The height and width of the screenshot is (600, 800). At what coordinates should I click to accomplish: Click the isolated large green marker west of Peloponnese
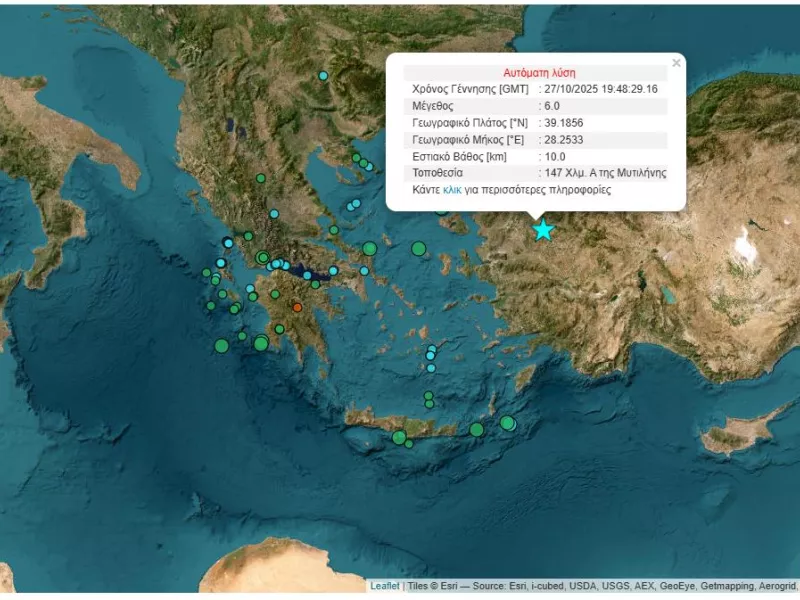[x=221, y=346]
